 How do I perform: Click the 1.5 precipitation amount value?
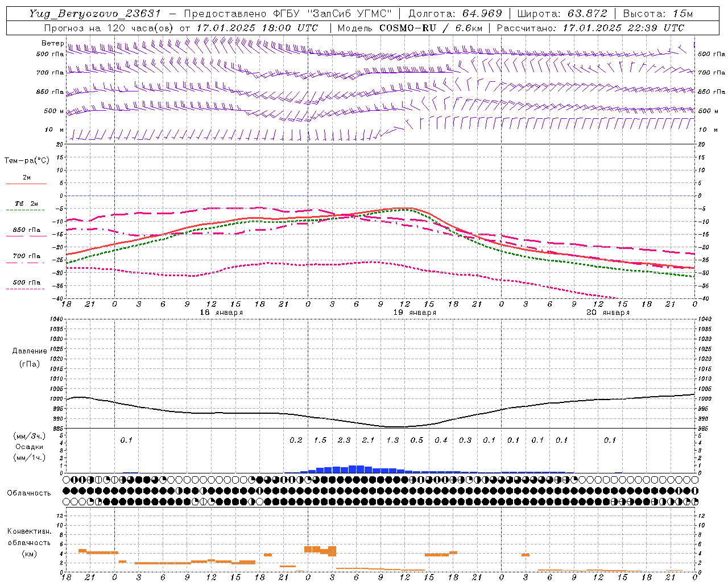[320, 440]
